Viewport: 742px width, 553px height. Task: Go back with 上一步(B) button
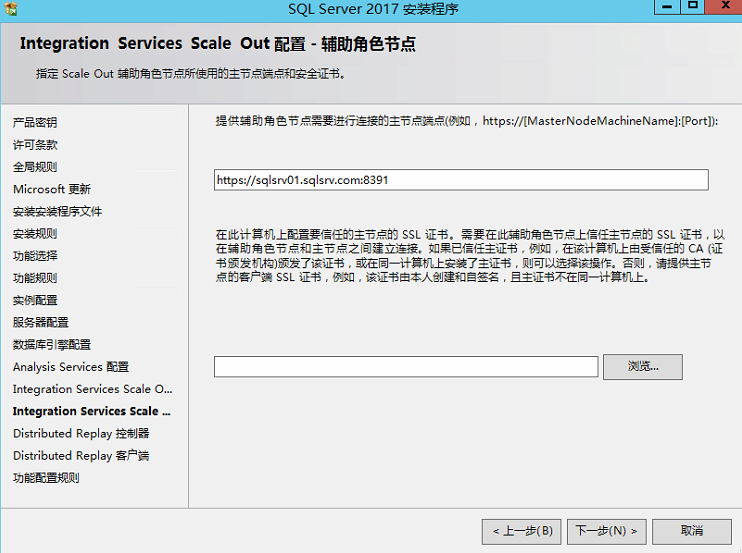[521, 531]
